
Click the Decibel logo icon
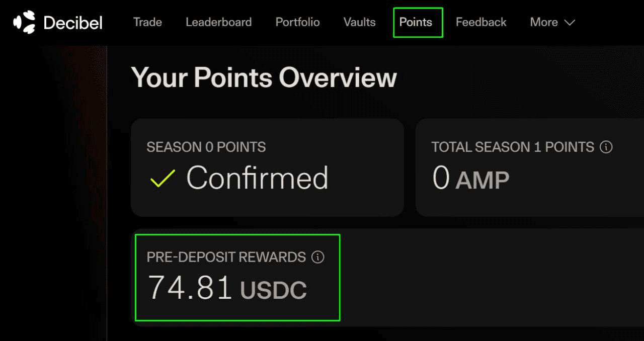coord(24,22)
